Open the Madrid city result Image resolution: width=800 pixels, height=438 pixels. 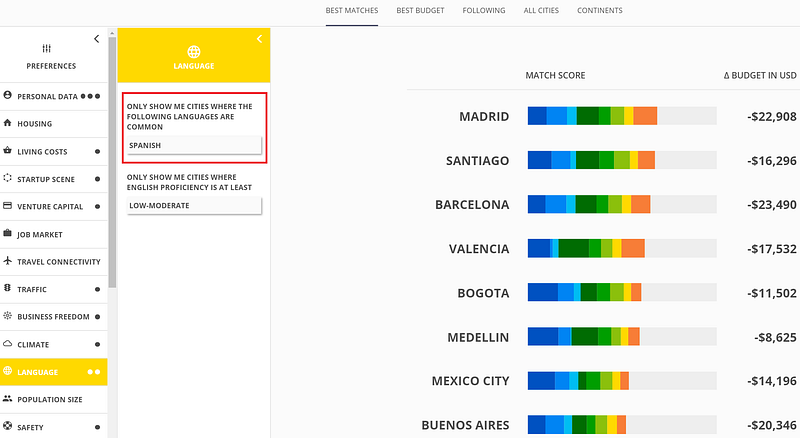point(484,116)
